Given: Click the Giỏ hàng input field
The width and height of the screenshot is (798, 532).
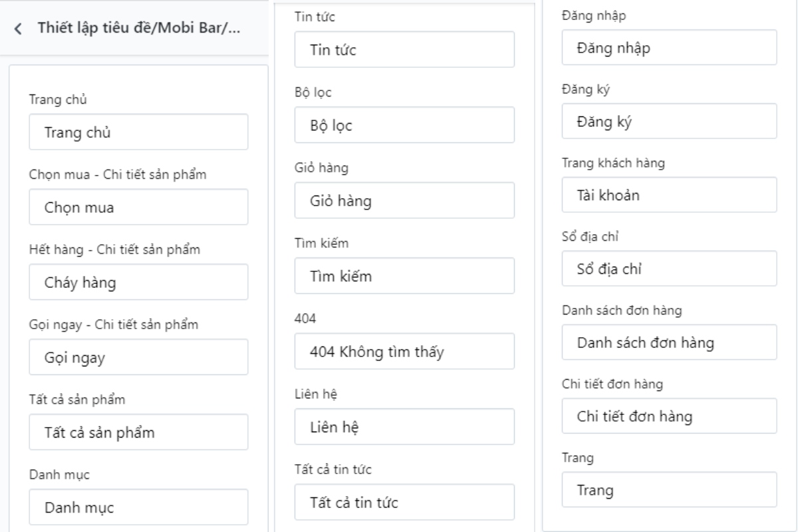Looking at the screenshot, I should [x=404, y=200].
